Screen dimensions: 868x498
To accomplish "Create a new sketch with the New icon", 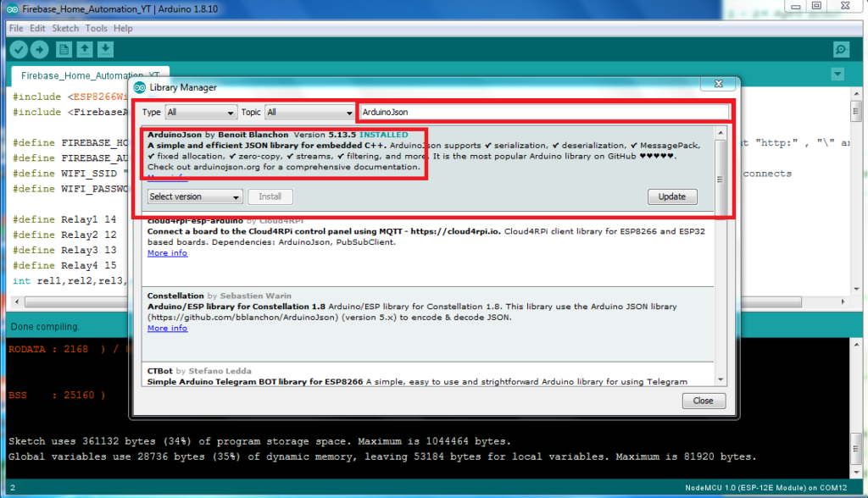I will pos(64,50).
